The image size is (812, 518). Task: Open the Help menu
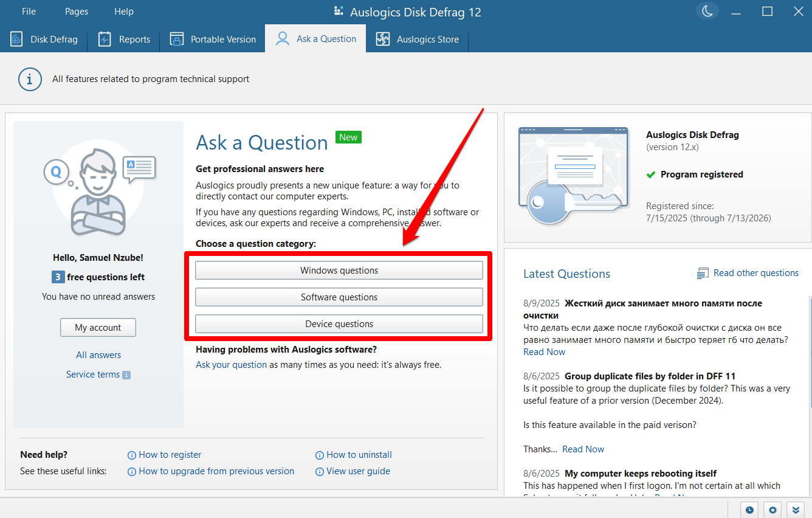point(124,12)
